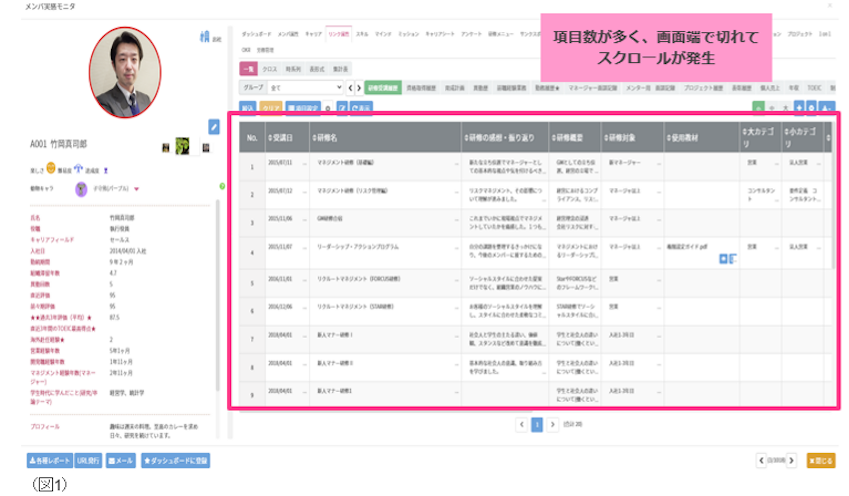Viewport: 849px width, 496px height.
Task: Click the green plant thumbnail beside the name
Action: (x=183, y=146)
